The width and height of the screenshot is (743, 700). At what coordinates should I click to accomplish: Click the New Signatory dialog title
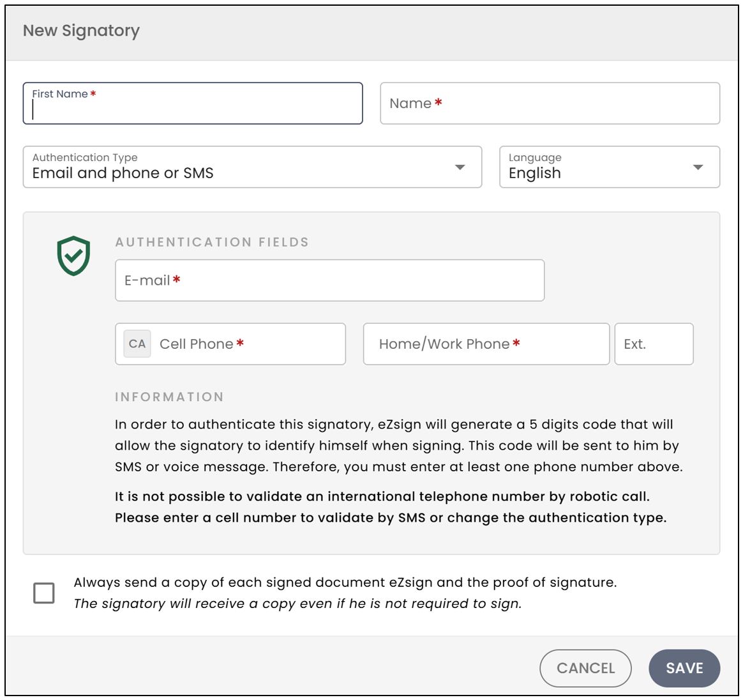coord(82,31)
